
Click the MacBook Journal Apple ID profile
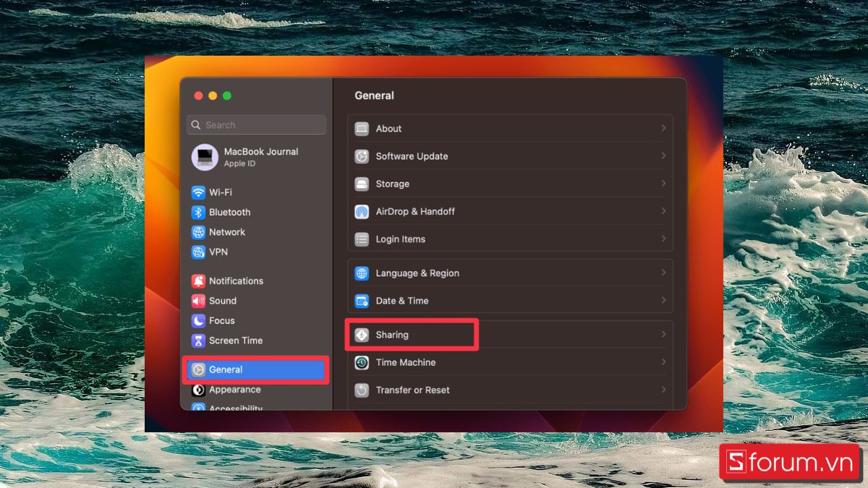click(246, 157)
